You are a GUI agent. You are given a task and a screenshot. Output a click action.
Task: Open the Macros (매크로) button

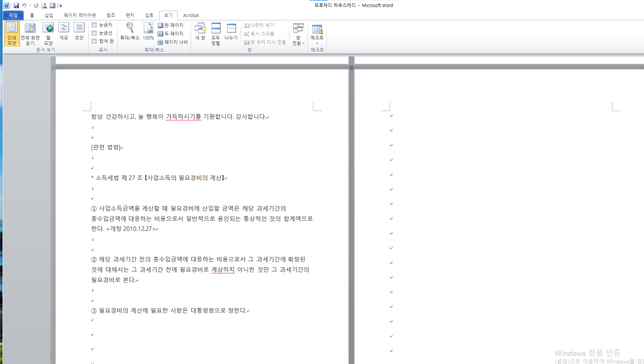317,34
